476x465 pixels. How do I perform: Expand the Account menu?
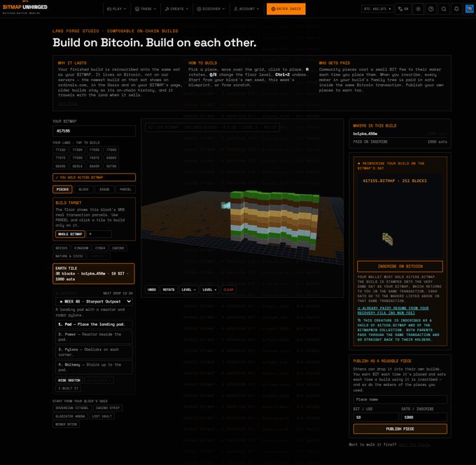point(246,9)
